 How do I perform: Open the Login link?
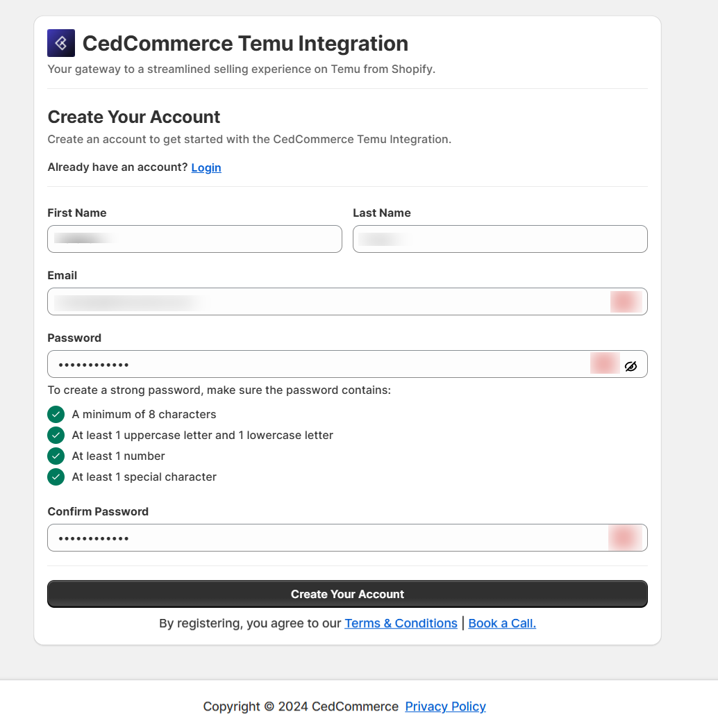206,167
